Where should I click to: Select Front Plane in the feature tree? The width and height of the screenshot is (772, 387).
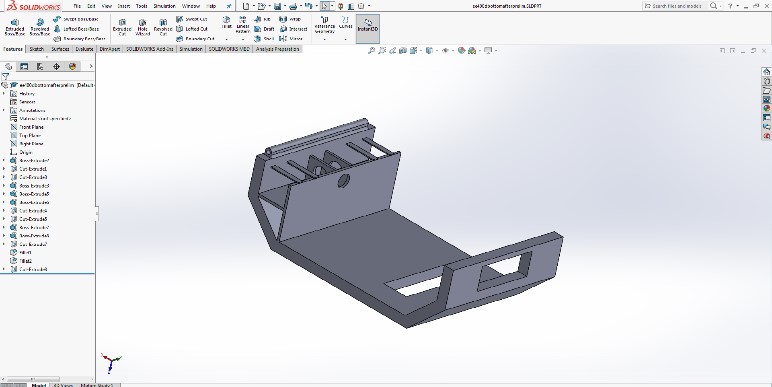31,127
